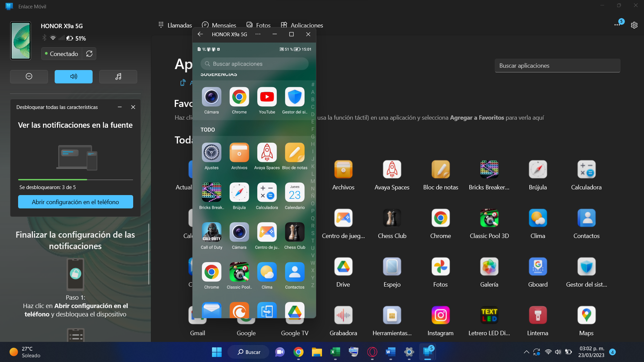Image resolution: width=644 pixels, height=362 pixels.
Task: Launch Call of Duty on phone
Action: coord(211,232)
